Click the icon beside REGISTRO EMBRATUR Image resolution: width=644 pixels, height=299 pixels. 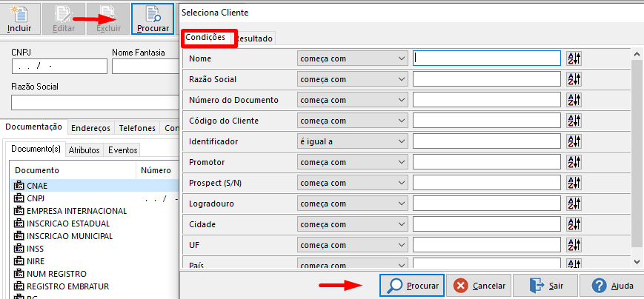[19, 286]
